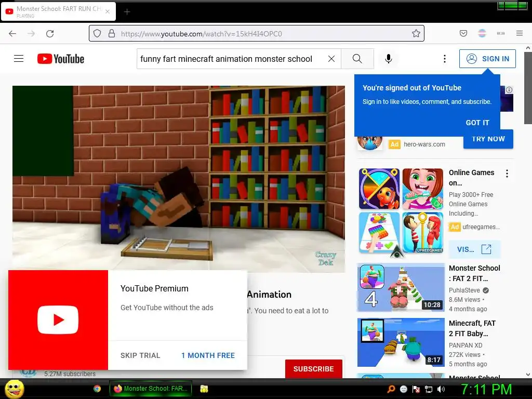Bookmark this page with the star icon

416,33
